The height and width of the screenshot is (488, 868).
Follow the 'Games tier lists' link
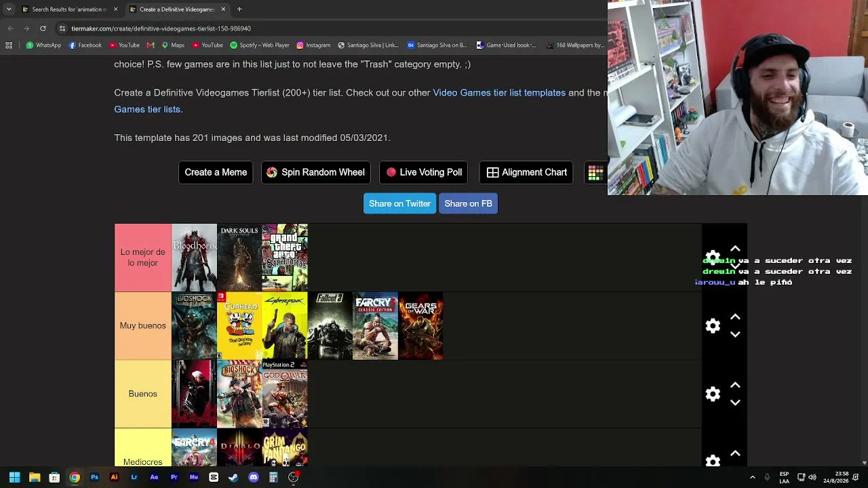tap(147, 109)
